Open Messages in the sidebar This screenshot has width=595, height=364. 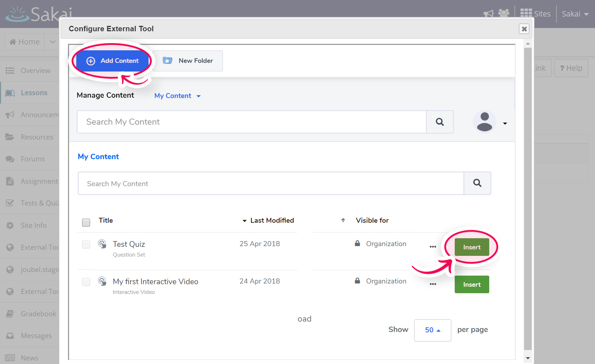(29, 336)
